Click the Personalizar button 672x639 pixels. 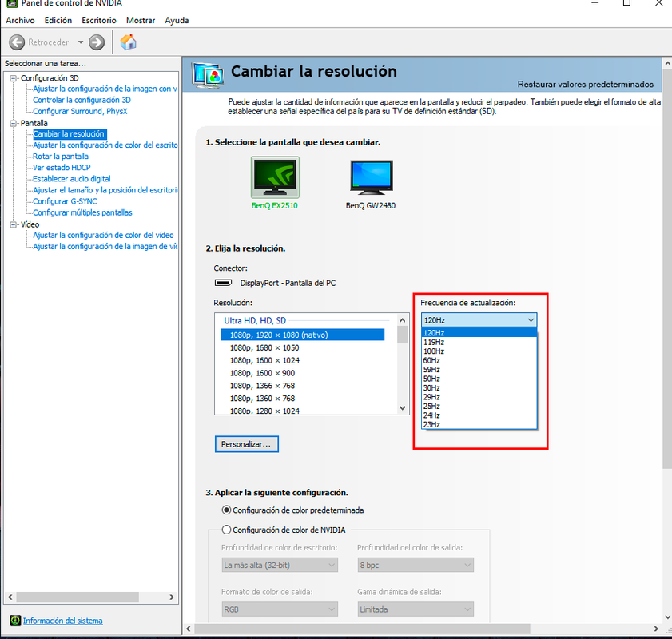click(x=247, y=444)
